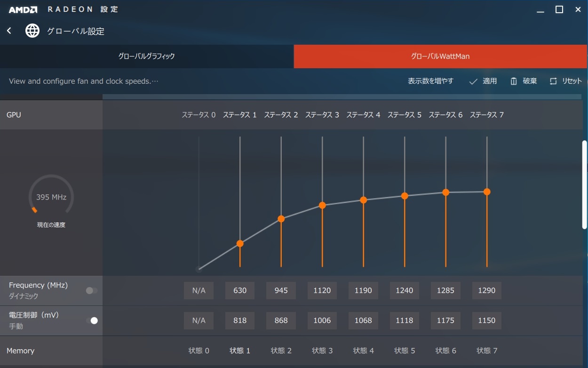
Task: Select the ステータス 6 slider handle
Action: coord(446,192)
